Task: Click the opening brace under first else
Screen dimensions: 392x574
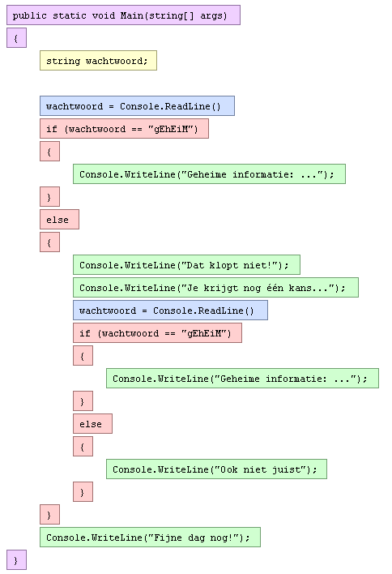Action: pyautogui.click(x=49, y=242)
